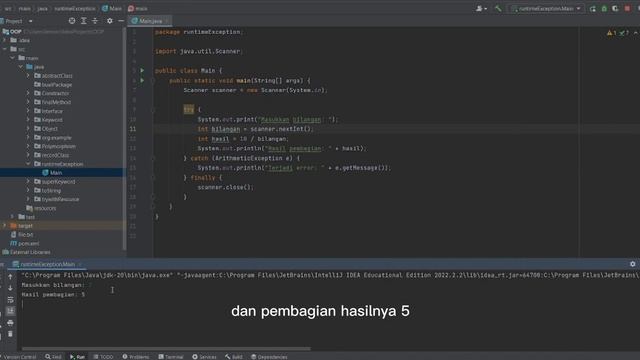Open the user account icon menu

click(481, 8)
